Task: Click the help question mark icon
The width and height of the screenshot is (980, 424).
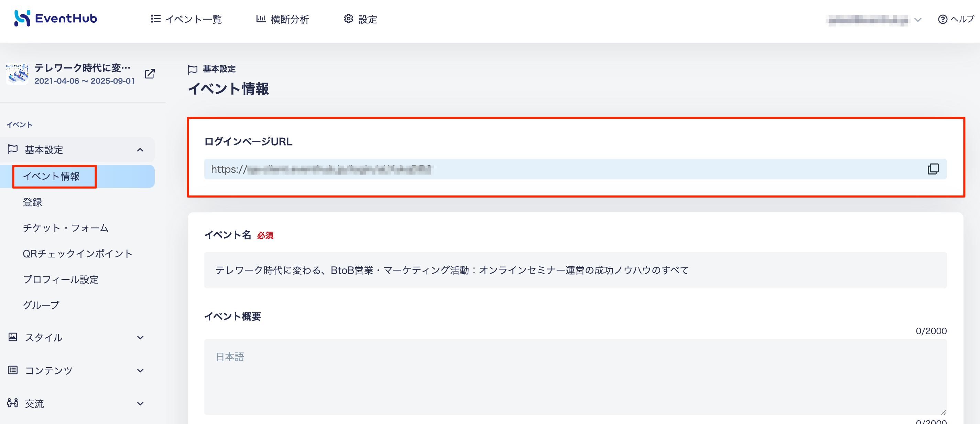Action: tap(943, 19)
